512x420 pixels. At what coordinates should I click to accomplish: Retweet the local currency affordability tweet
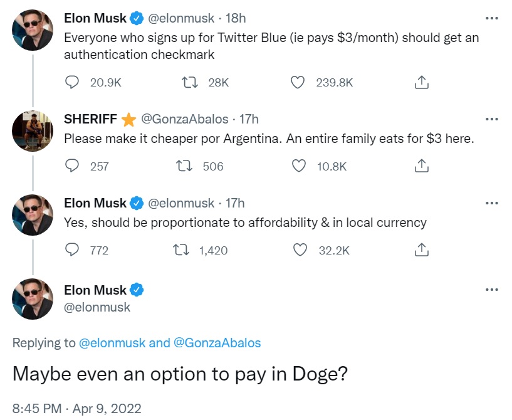[x=181, y=249]
